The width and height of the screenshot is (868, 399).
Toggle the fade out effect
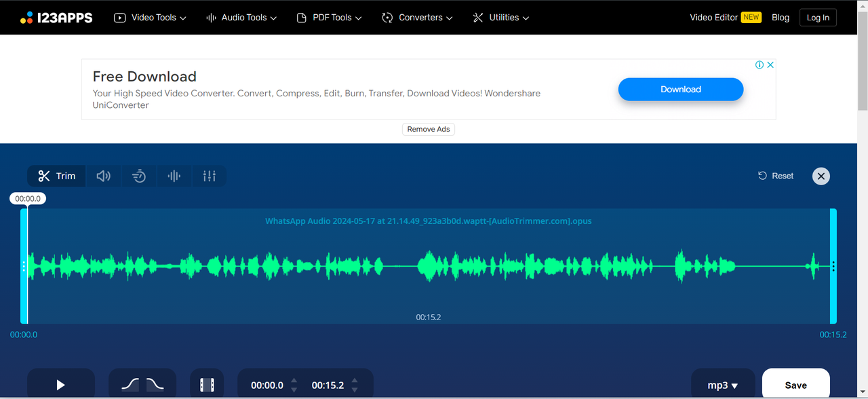pyautogui.click(x=155, y=385)
